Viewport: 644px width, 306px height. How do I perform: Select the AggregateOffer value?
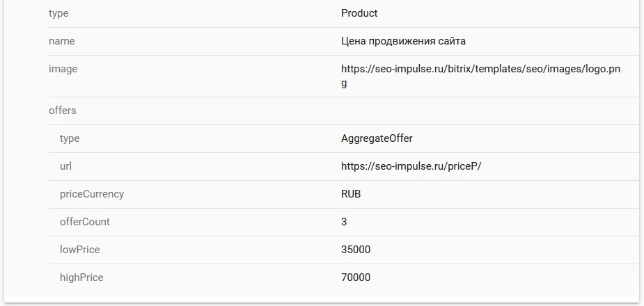click(377, 138)
